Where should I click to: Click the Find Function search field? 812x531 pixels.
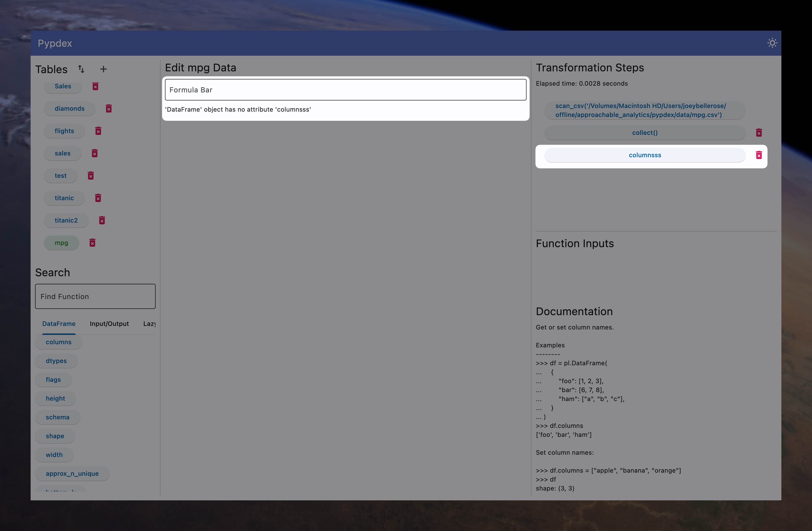click(95, 296)
